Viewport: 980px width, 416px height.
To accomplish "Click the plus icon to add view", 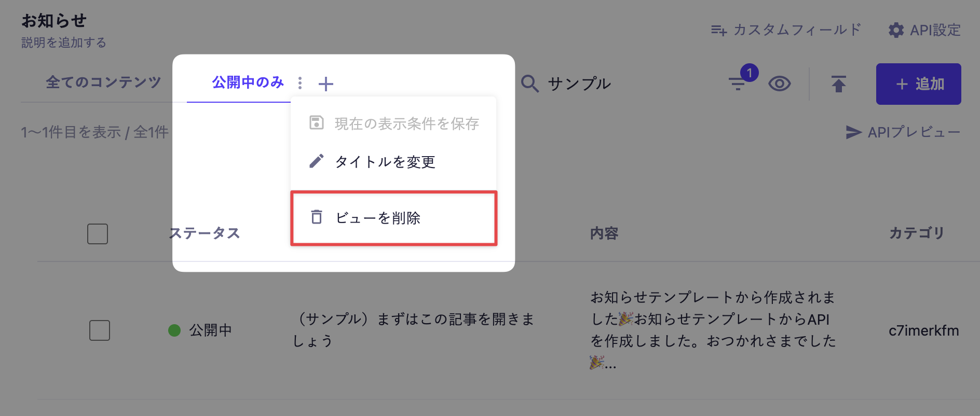I will pyautogui.click(x=326, y=84).
